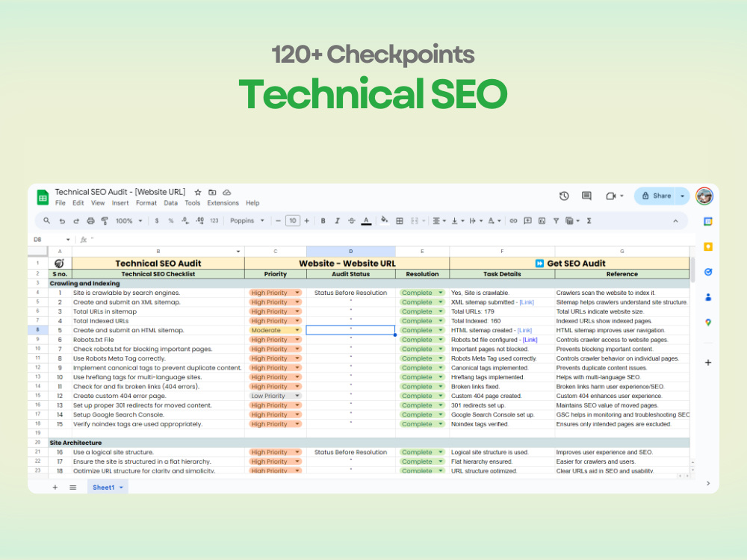Insert a chart
This screenshot has width=747, height=560.
pos(542,221)
